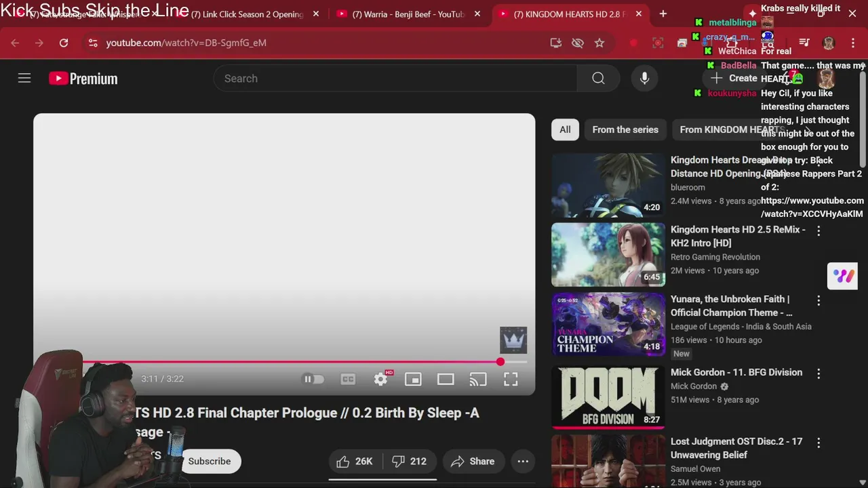Toggle closed captions CC button
Image resolution: width=868 pixels, height=488 pixels.
(x=348, y=379)
